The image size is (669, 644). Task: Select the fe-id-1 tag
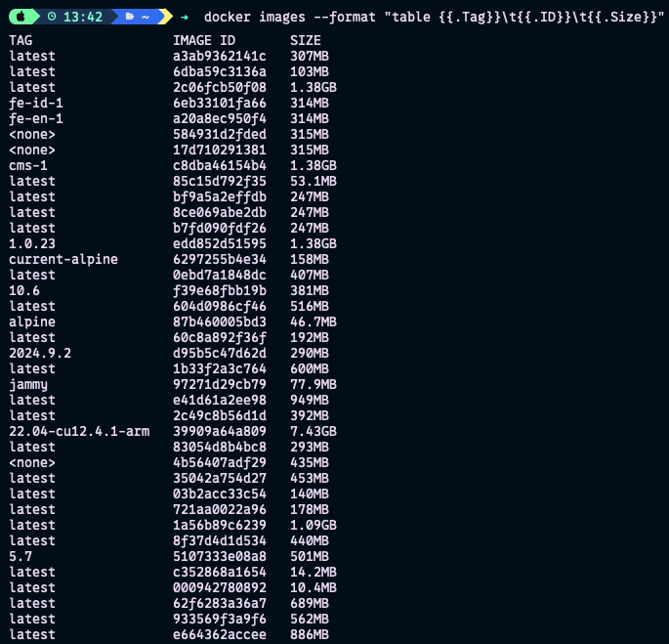[x=36, y=103]
